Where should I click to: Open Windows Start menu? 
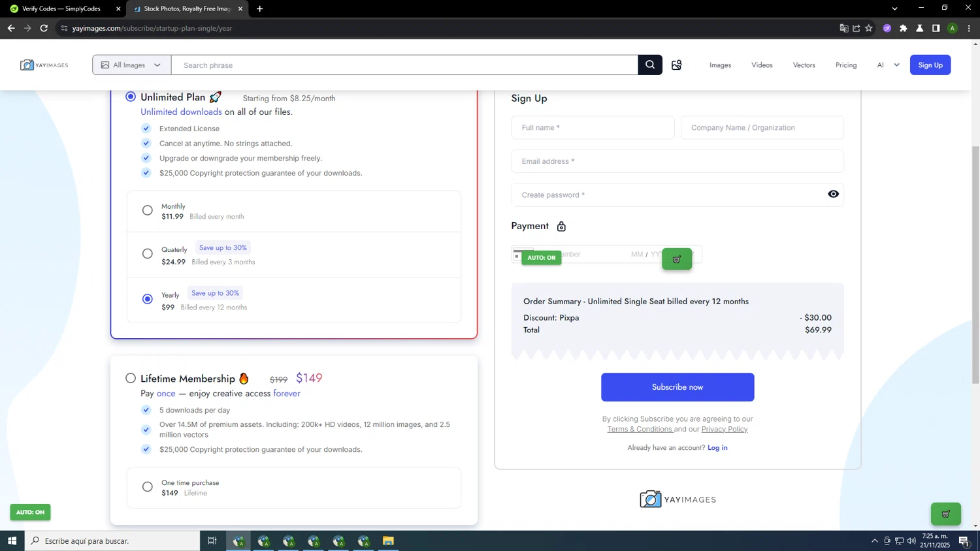[x=12, y=541]
